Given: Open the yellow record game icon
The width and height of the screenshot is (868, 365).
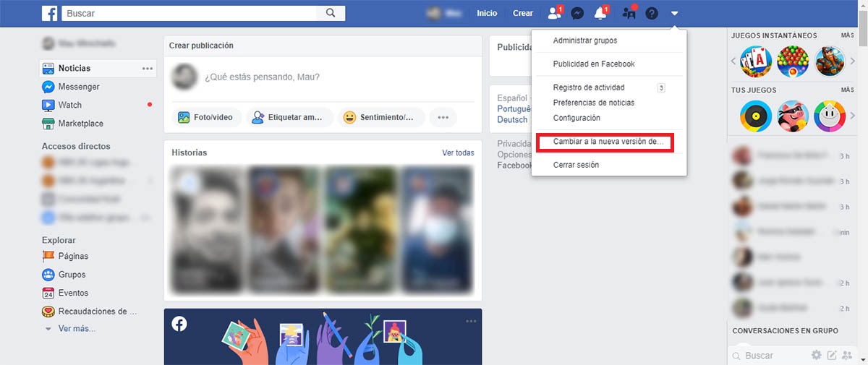Looking at the screenshot, I should point(754,116).
